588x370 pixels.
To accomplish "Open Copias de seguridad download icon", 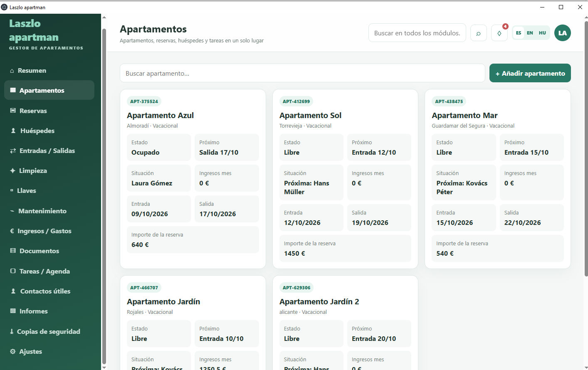I will pyautogui.click(x=12, y=332).
